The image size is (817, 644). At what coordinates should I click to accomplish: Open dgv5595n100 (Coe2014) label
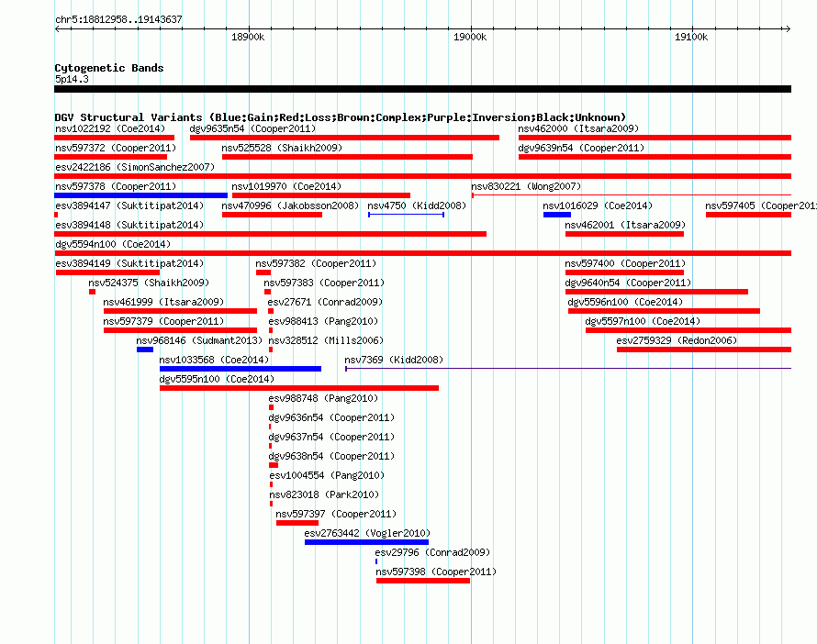pos(217,379)
